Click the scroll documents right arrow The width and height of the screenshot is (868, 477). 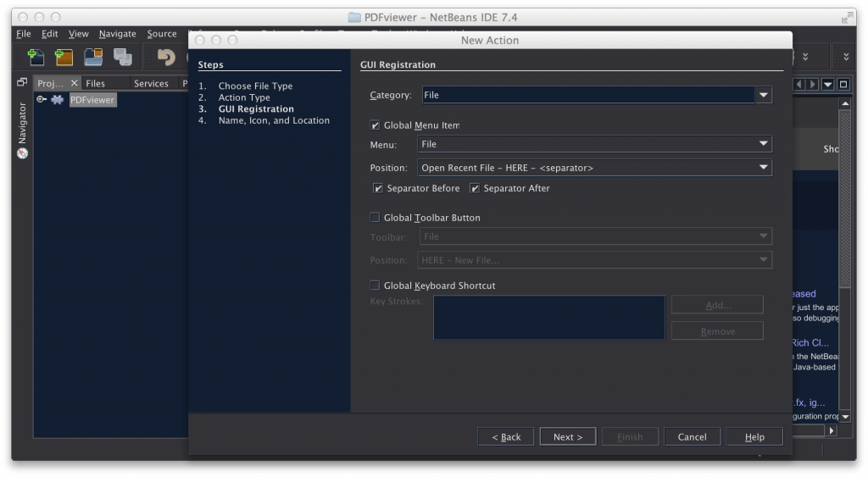(812, 84)
